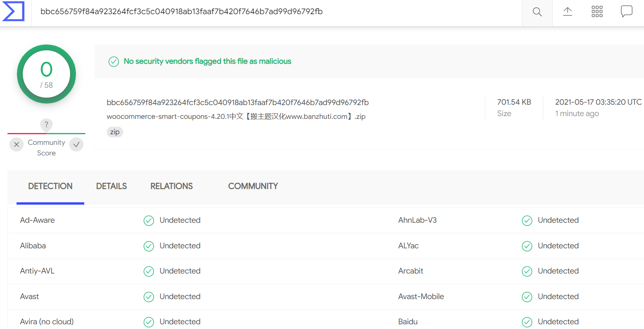Viewport: 644px width, 329px height.
Task: Click the Alibaba undetected check icon
Action: click(149, 246)
